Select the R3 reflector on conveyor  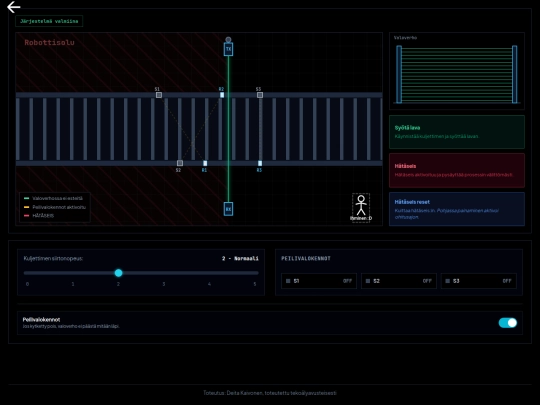[260, 163]
